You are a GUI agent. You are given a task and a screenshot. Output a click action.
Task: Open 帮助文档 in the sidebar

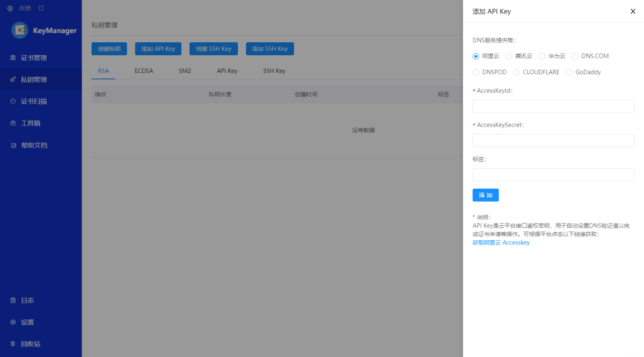(33, 145)
